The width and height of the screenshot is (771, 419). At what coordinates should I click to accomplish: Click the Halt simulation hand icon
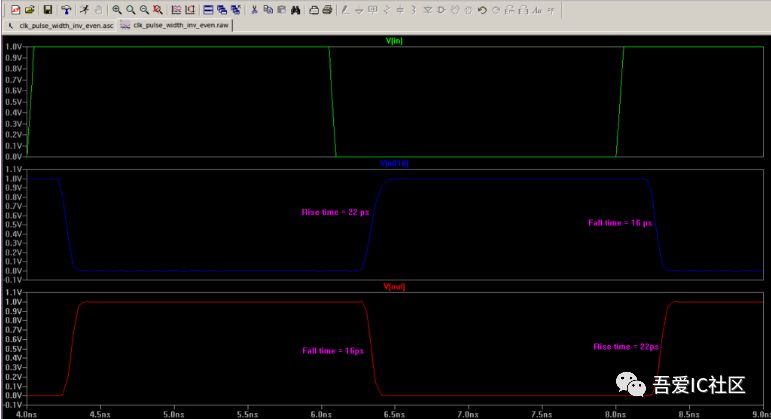click(98, 9)
